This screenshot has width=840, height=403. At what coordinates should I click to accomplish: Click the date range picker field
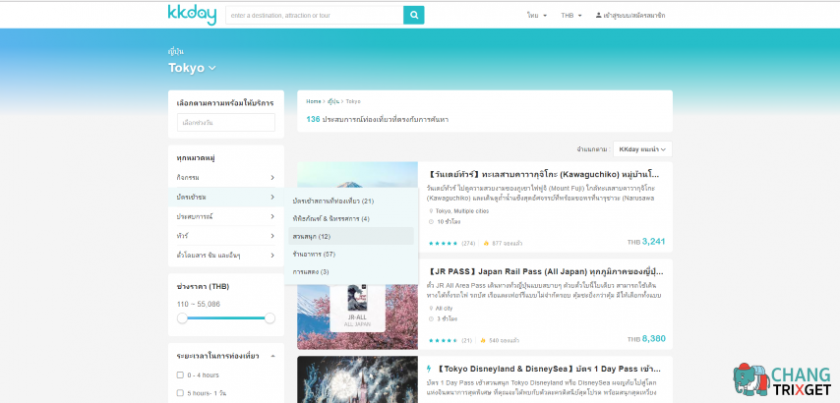226,122
